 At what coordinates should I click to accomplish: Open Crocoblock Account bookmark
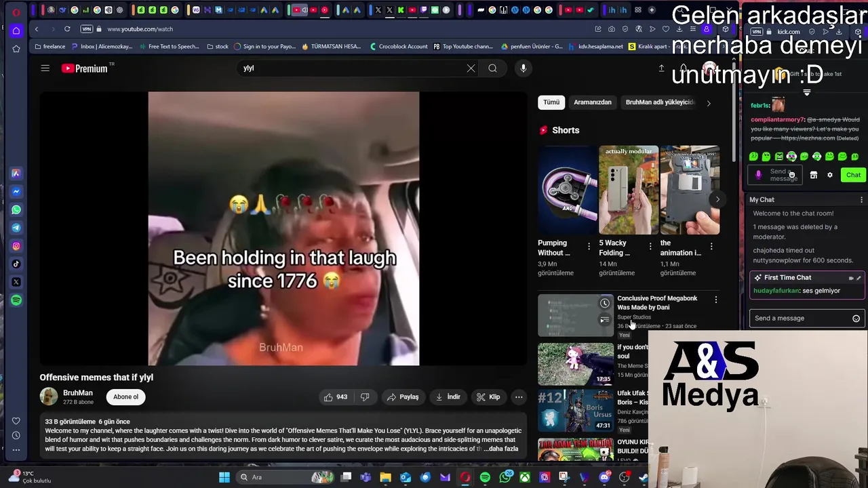399,47
